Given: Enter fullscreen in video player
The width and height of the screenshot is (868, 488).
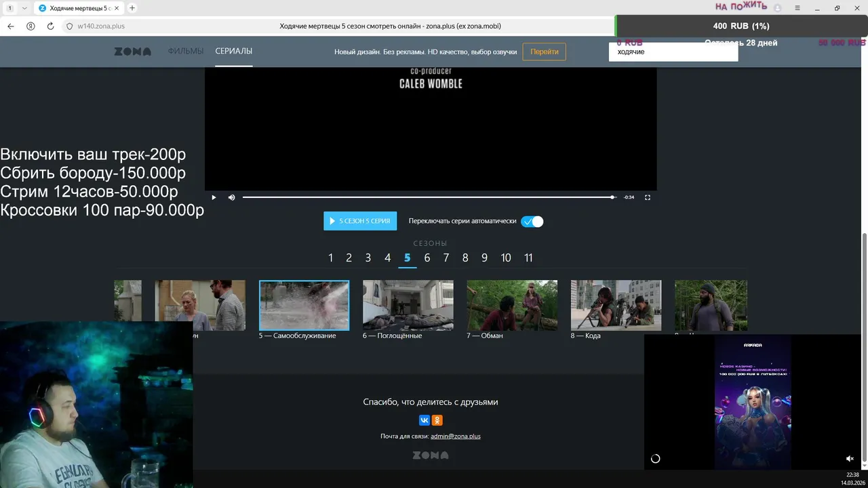Looking at the screenshot, I should tap(648, 197).
